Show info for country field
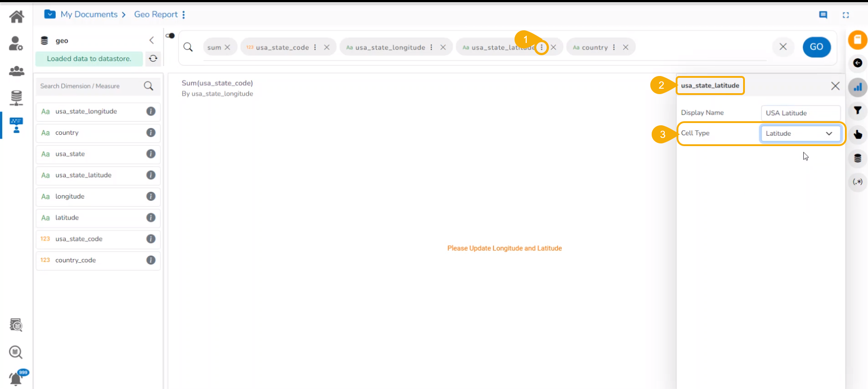This screenshot has height=389, width=868. (151, 133)
